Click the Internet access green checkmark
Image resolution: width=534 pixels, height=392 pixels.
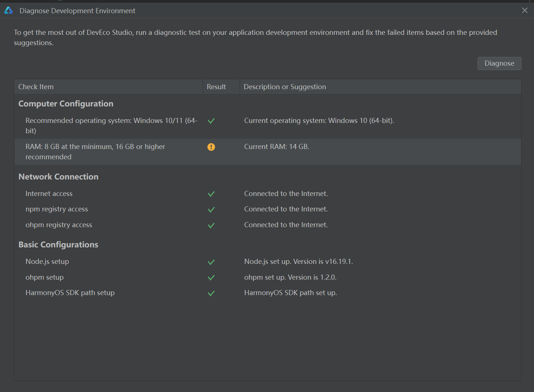pyautogui.click(x=211, y=194)
